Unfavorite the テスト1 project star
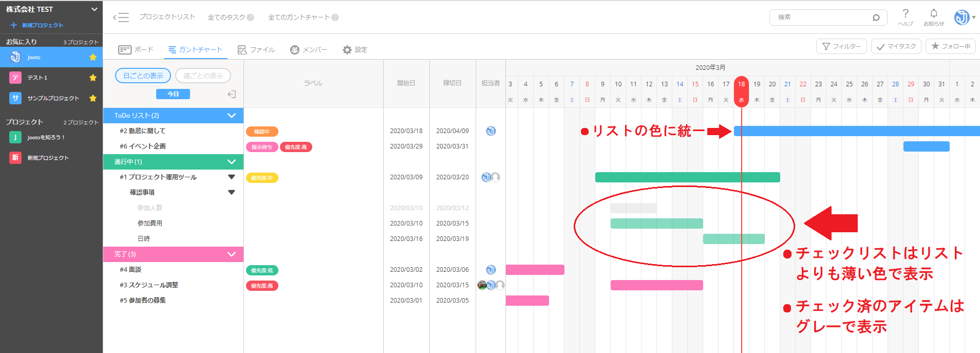The height and width of the screenshot is (353, 980). tap(93, 78)
